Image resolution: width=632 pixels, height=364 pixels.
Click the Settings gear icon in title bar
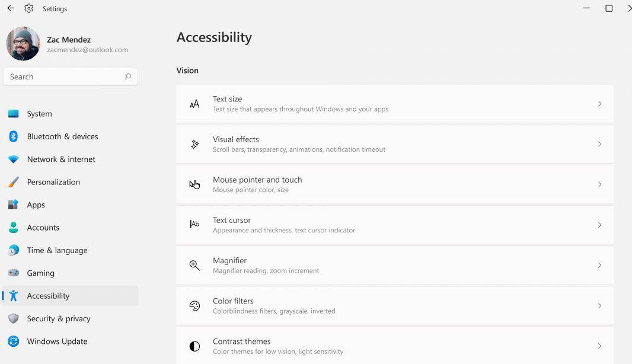click(x=29, y=9)
